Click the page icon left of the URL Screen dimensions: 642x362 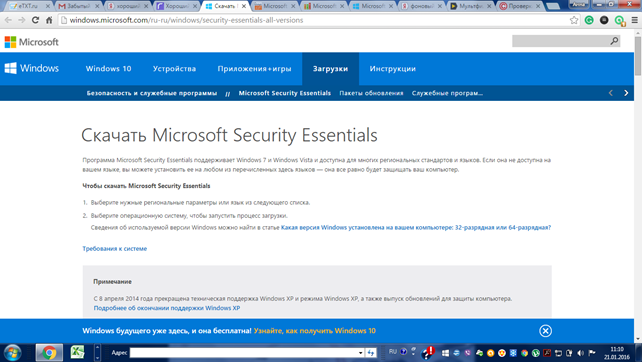coord(64,20)
